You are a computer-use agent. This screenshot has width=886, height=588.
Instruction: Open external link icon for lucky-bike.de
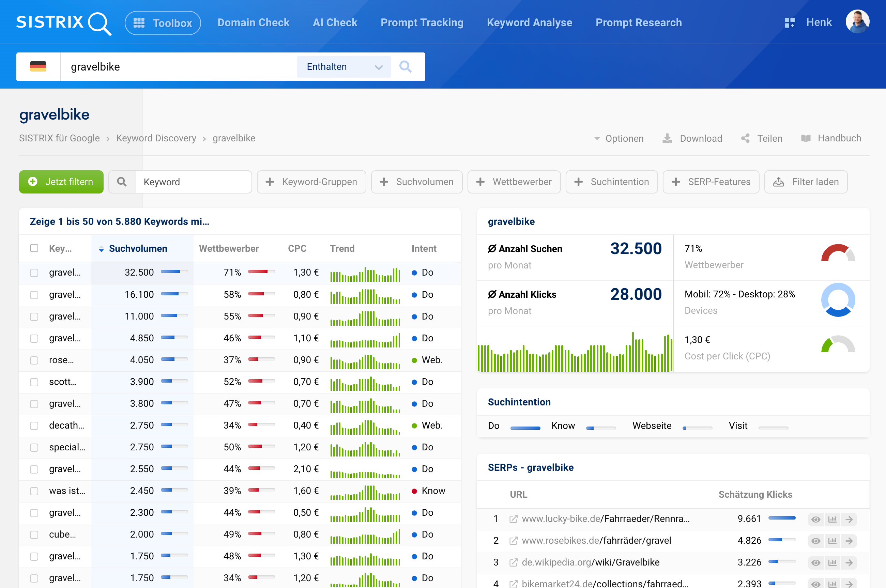point(514,519)
